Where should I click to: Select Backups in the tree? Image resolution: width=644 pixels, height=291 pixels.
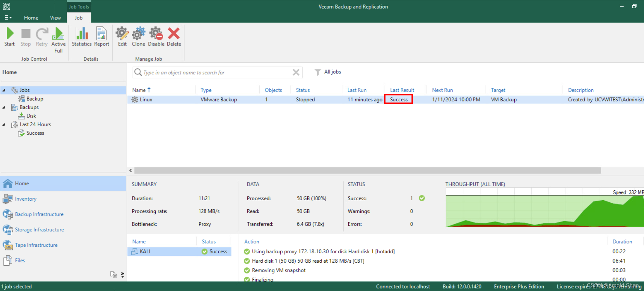coord(29,107)
